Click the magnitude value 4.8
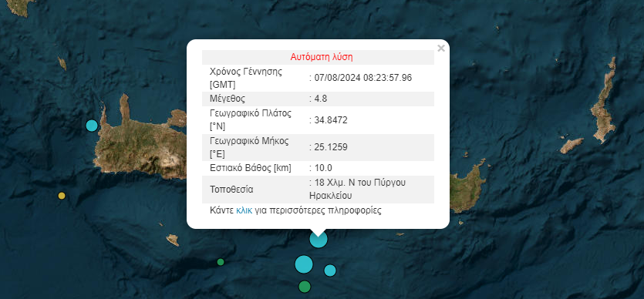 (x=319, y=99)
